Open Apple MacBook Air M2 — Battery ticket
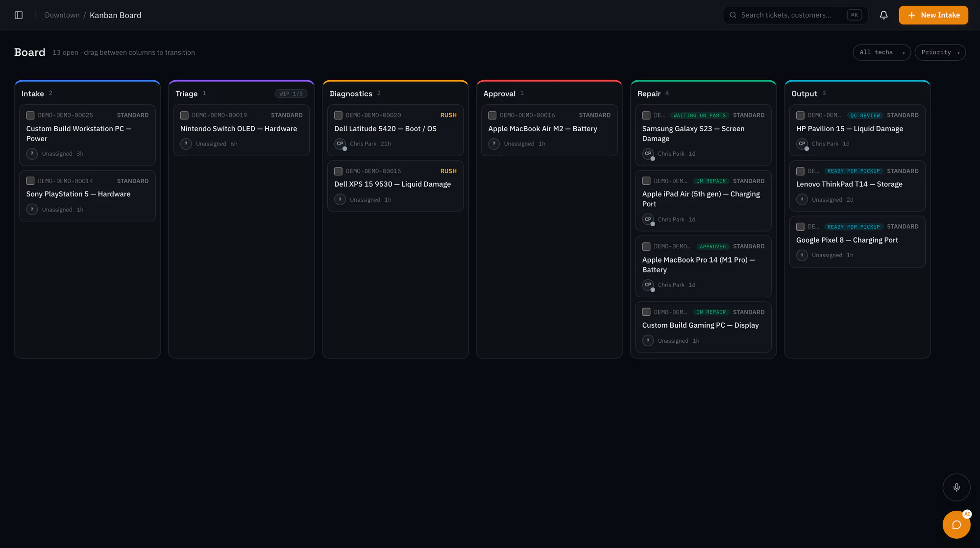 549,130
